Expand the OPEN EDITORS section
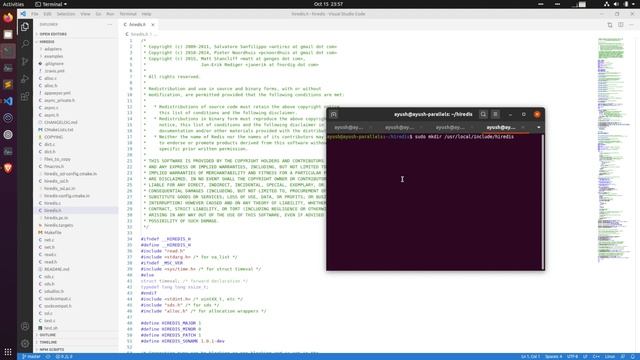Image resolution: width=640 pixels, height=360 pixels. [76, 34]
